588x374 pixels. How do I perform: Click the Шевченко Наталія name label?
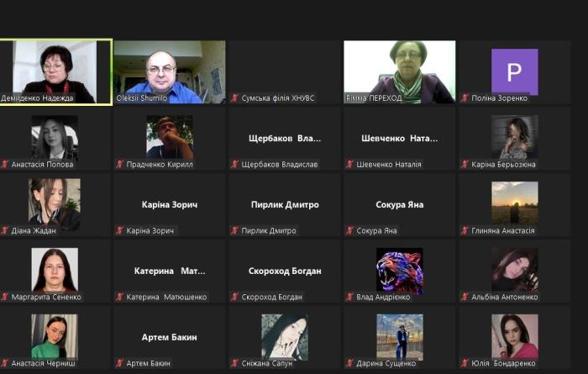pyautogui.click(x=390, y=165)
